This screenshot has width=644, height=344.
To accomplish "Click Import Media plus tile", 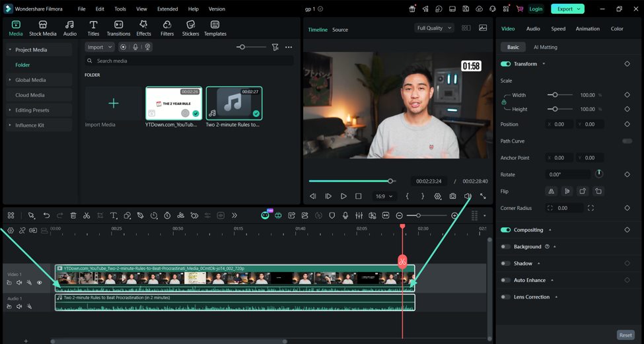I will point(114,103).
